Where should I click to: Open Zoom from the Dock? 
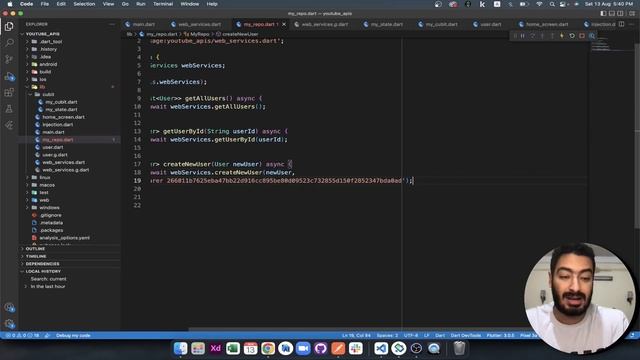click(x=303, y=349)
